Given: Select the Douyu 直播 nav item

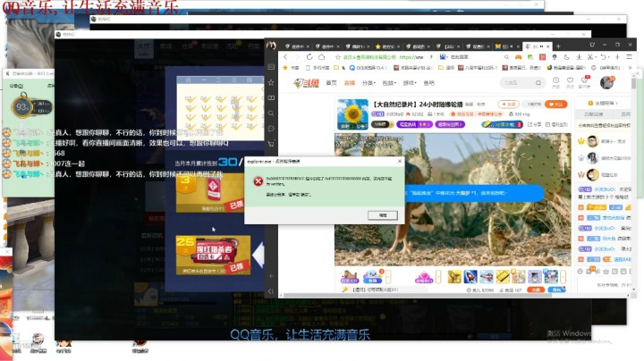Looking at the screenshot, I should coord(350,83).
